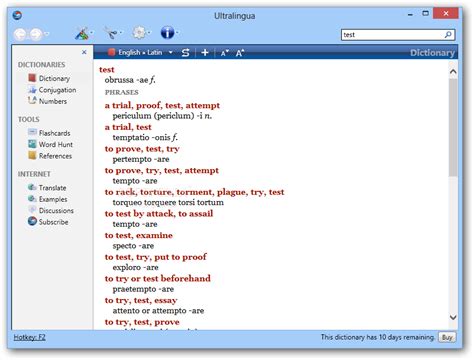
Task: Open the gear settings icon
Action: tap(139, 33)
